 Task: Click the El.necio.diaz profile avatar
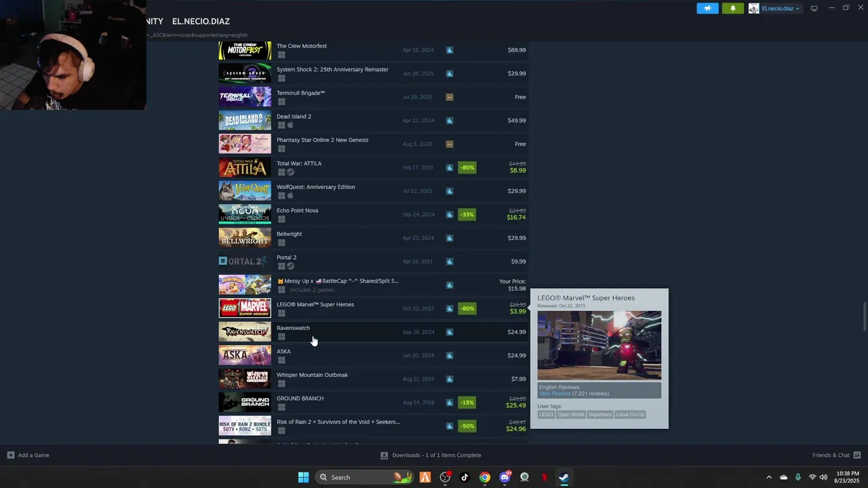(753, 8)
